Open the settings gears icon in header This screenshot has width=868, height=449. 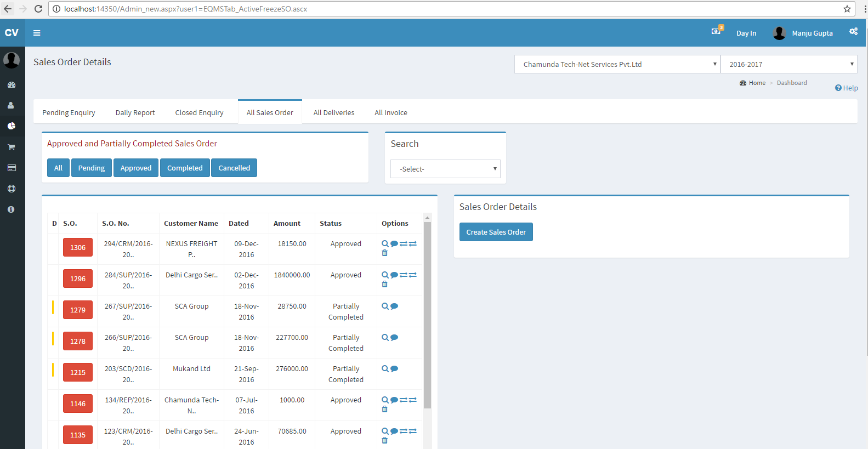853,32
